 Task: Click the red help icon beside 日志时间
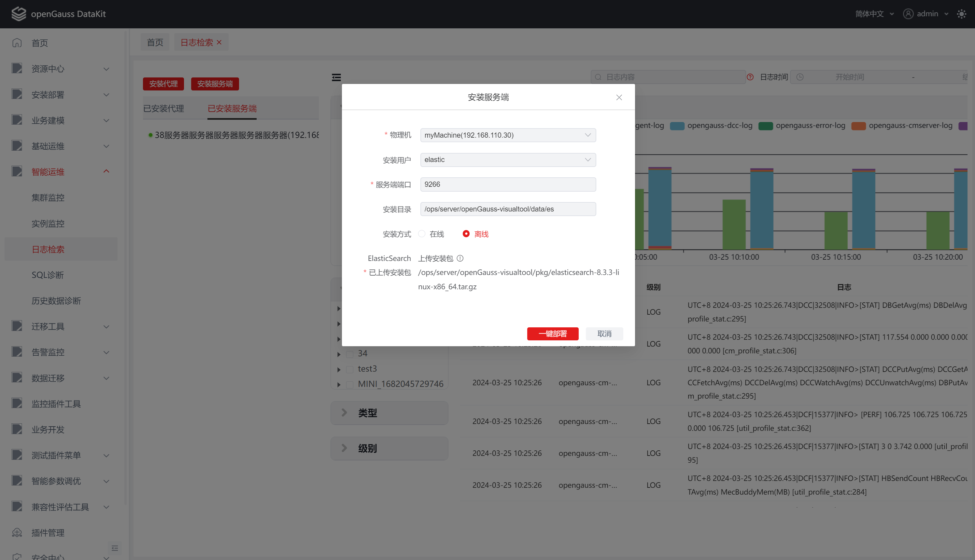point(750,77)
